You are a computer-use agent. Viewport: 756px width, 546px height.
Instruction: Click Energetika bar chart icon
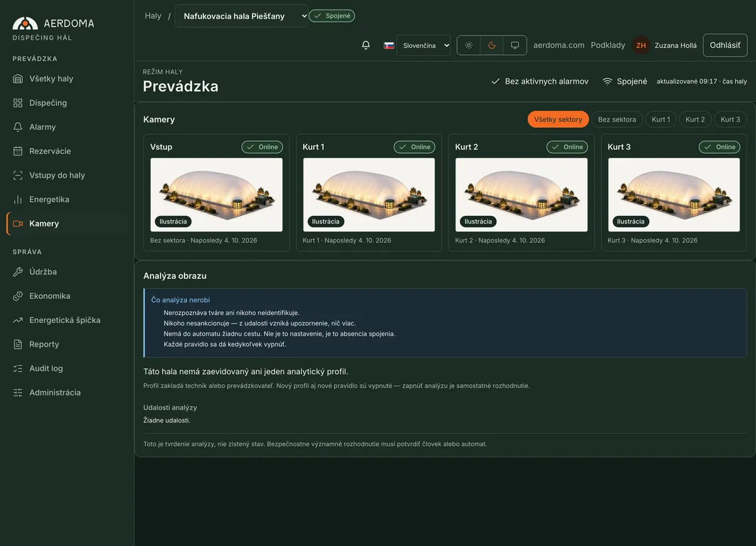tap(18, 200)
